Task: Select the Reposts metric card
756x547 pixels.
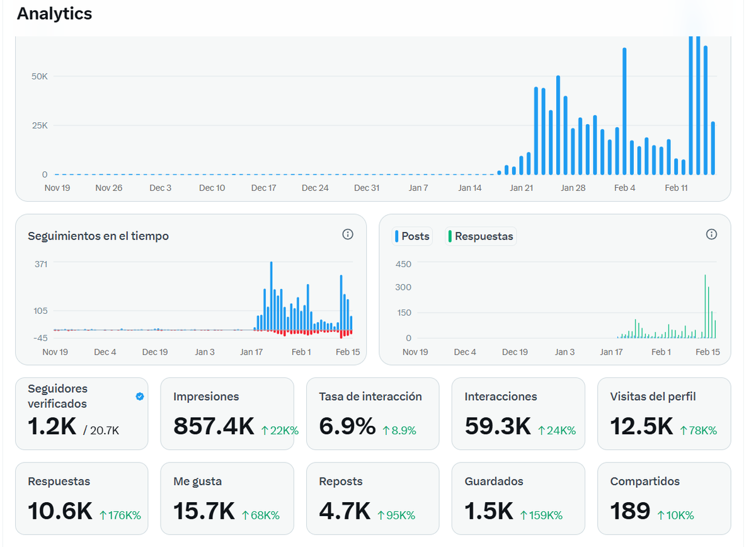Action: tap(373, 498)
